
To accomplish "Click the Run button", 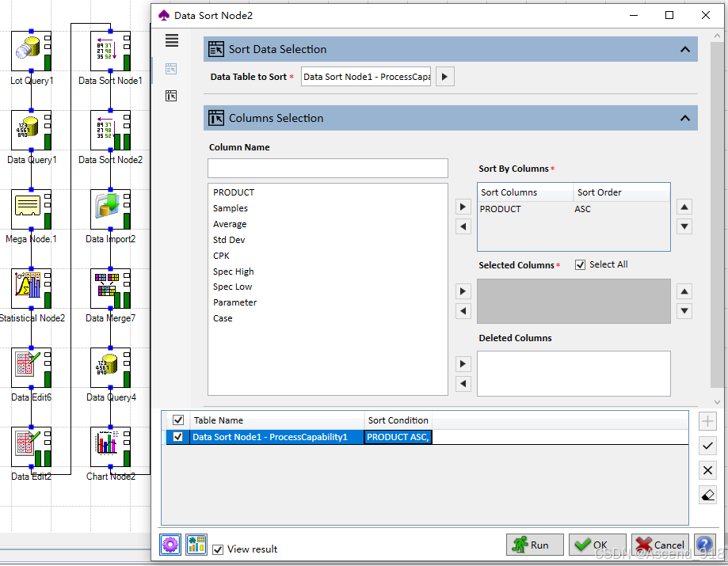I will [x=535, y=545].
